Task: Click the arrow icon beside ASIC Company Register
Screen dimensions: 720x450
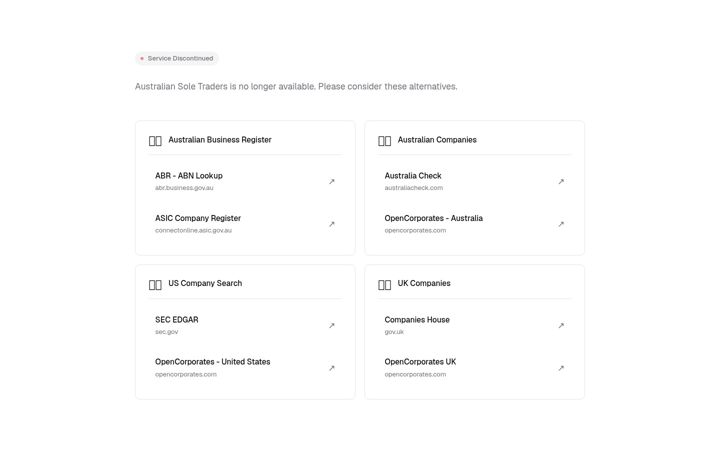Action: [x=332, y=224]
